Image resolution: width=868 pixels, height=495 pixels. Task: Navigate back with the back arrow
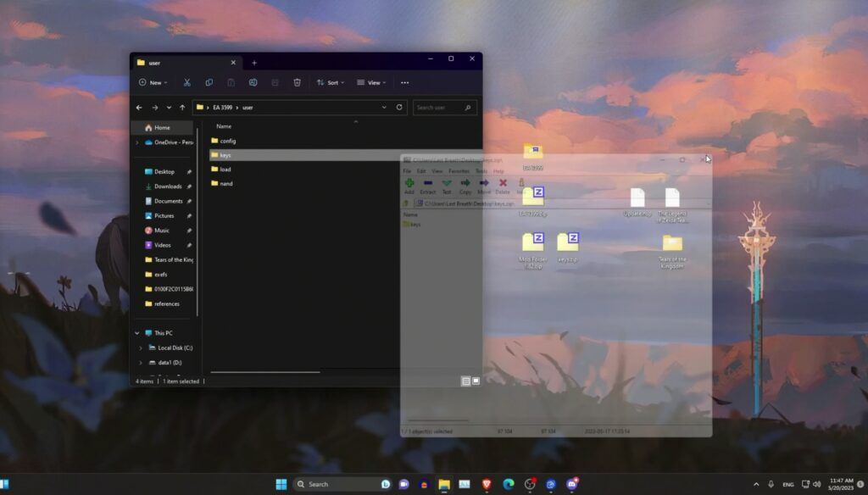[x=139, y=108]
